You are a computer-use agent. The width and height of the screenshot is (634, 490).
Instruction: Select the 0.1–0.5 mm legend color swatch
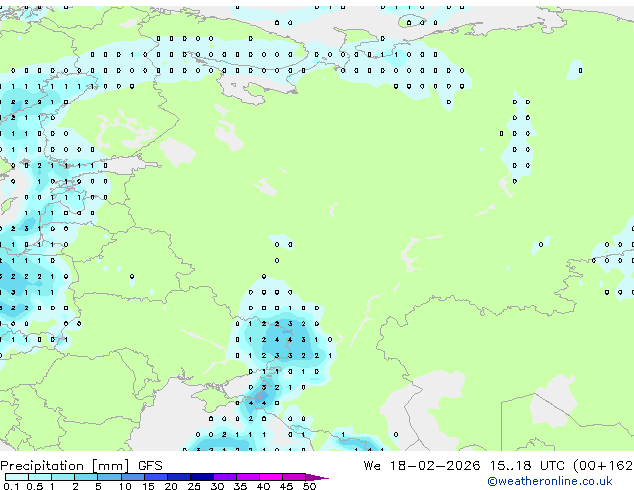pyautogui.click(x=17, y=477)
